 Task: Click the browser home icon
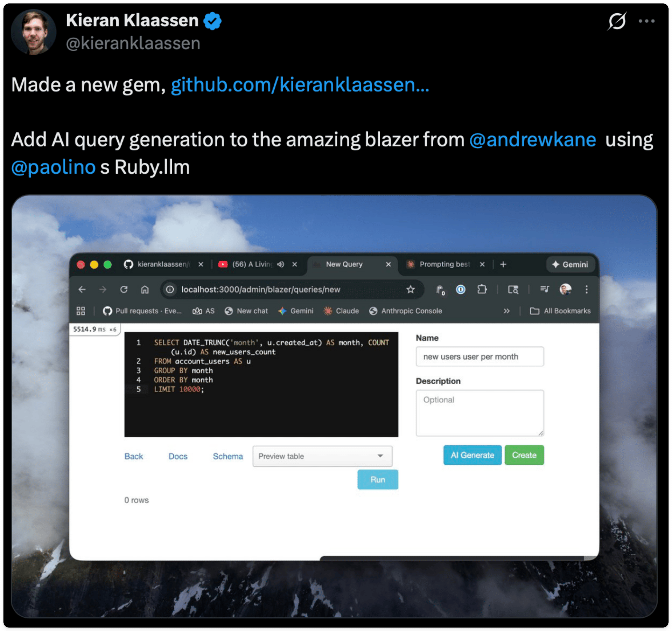pyautogui.click(x=145, y=290)
